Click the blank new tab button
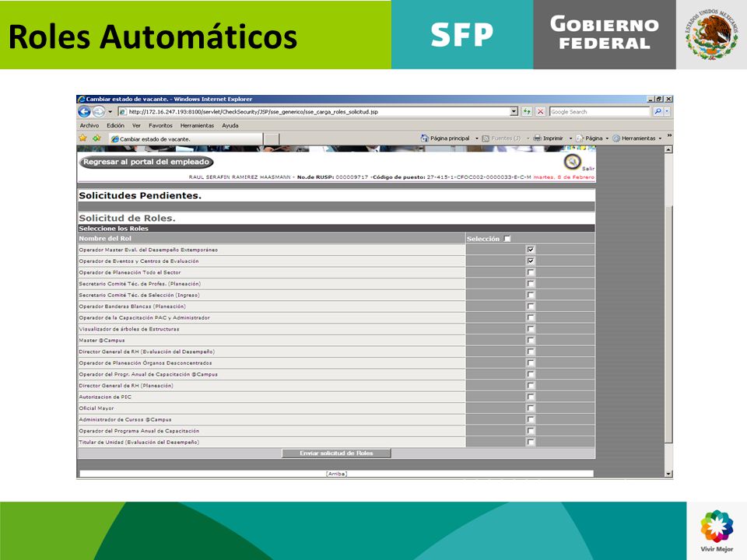The height and width of the screenshot is (560, 747). (271, 139)
